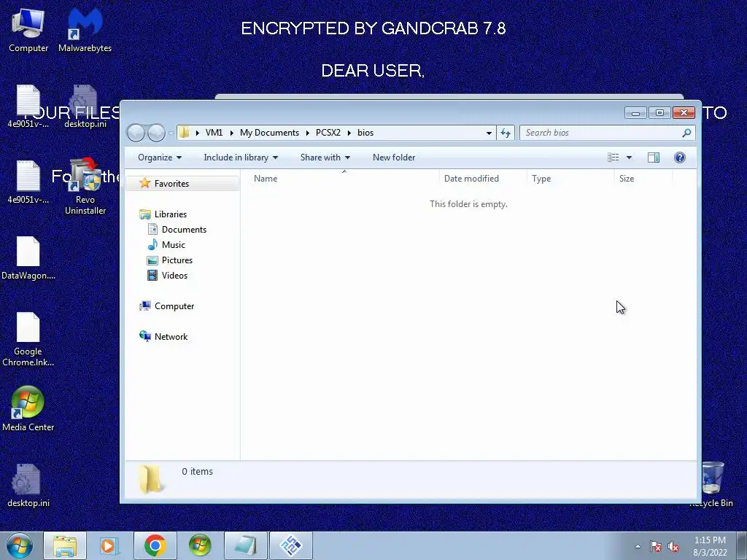Viewport: 747px width, 560px height.
Task: Open Media Center from the taskbar
Action: [200, 545]
